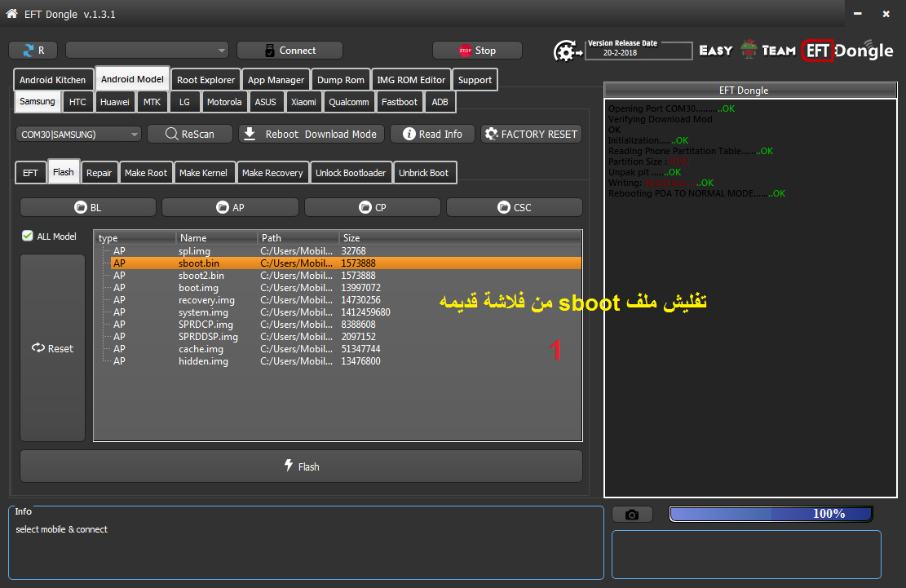The image size is (906, 588).
Task: Select the sboot.bin row
Action: (x=346, y=263)
